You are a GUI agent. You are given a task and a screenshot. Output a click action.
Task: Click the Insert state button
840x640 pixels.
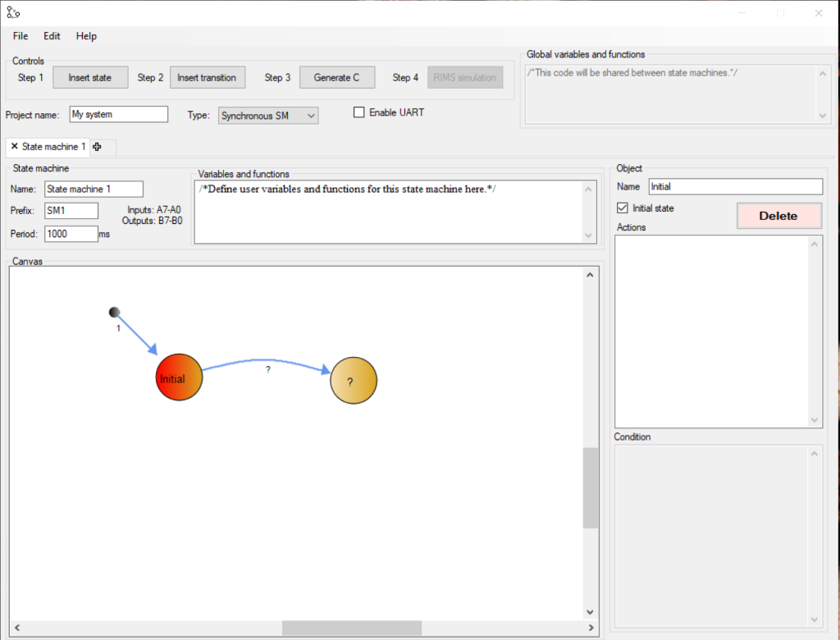coord(90,77)
